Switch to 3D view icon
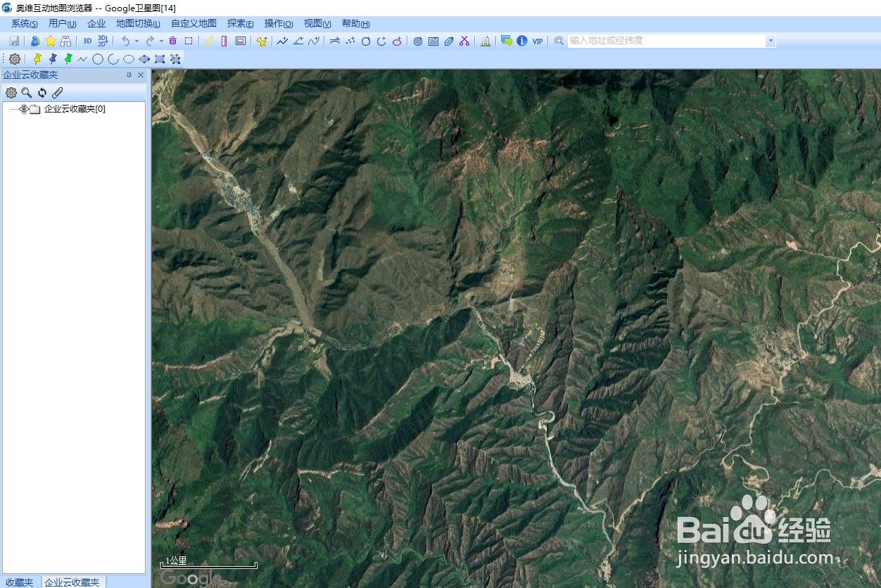 [87, 41]
